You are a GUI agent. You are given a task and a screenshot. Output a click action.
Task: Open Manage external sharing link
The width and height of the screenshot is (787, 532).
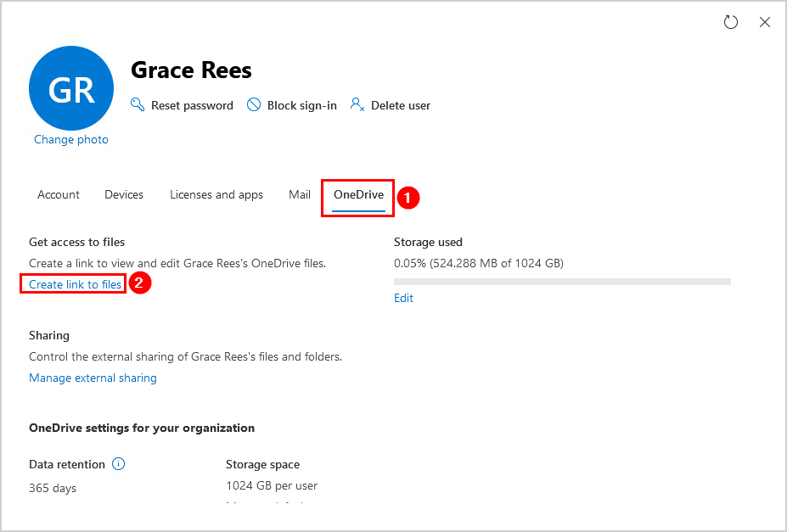tap(93, 378)
